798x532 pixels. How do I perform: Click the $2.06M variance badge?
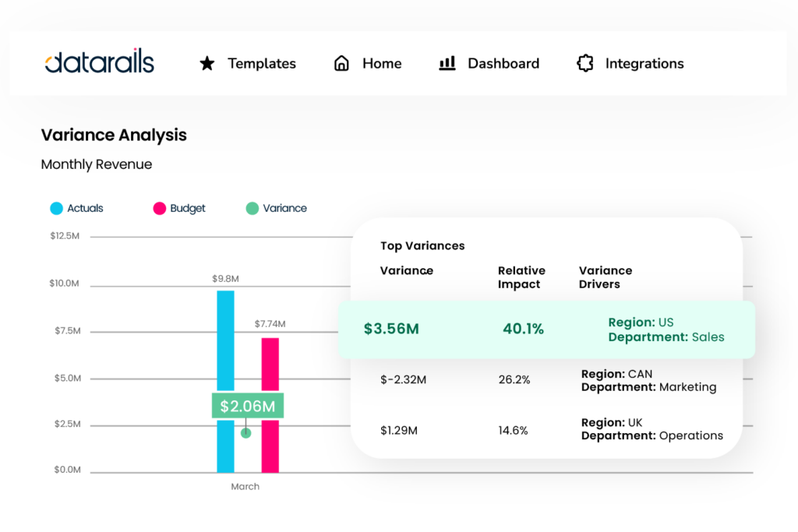click(247, 405)
